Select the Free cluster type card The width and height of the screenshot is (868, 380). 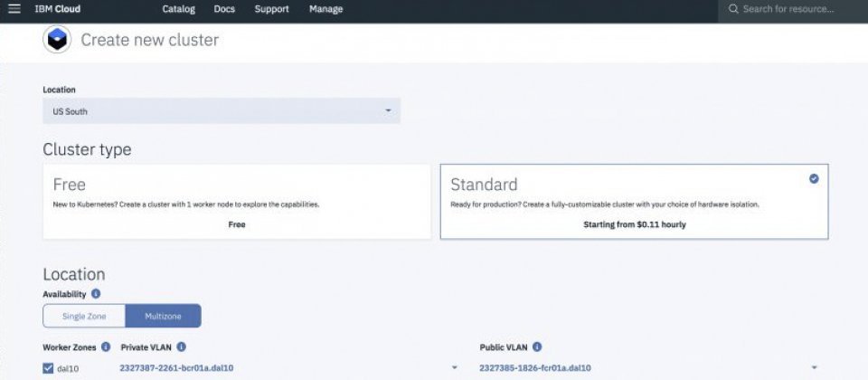click(x=237, y=202)
